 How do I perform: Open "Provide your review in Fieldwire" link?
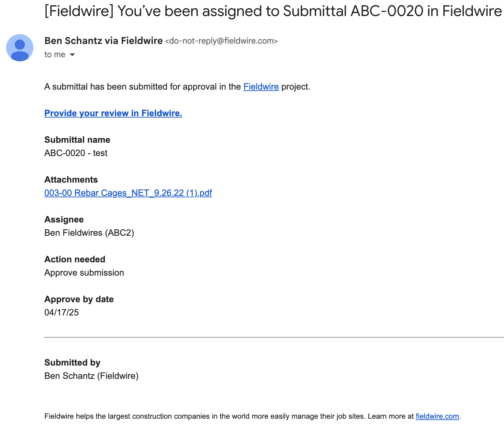(113, 113)
